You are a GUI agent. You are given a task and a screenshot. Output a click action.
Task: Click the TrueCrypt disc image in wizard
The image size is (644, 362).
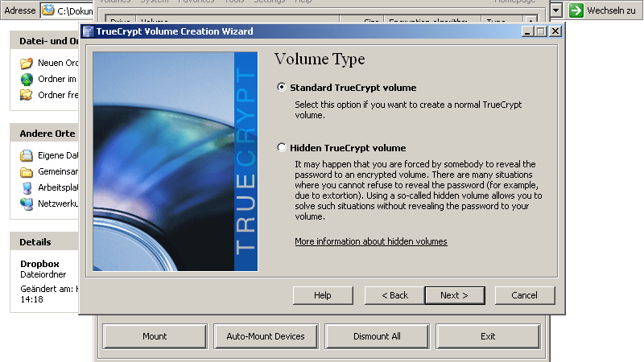175,162
